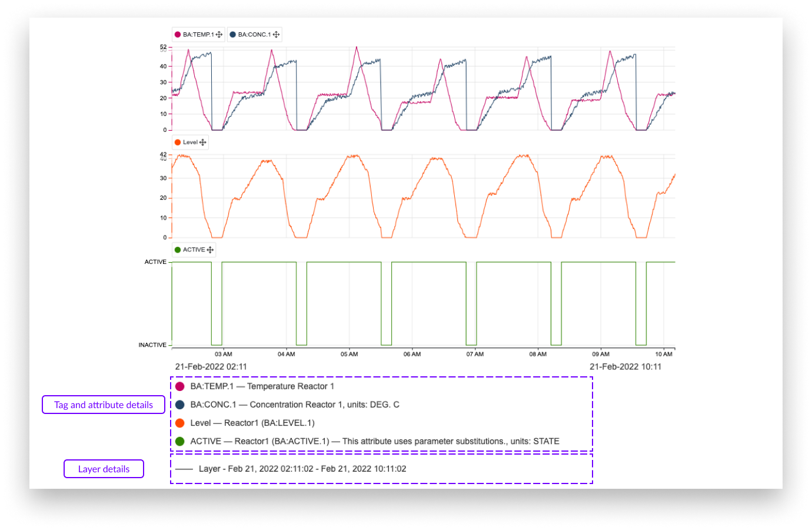Screen dimensions: 812x530
Task: Click the Tag and attribute details label
Action: (104, 405)
